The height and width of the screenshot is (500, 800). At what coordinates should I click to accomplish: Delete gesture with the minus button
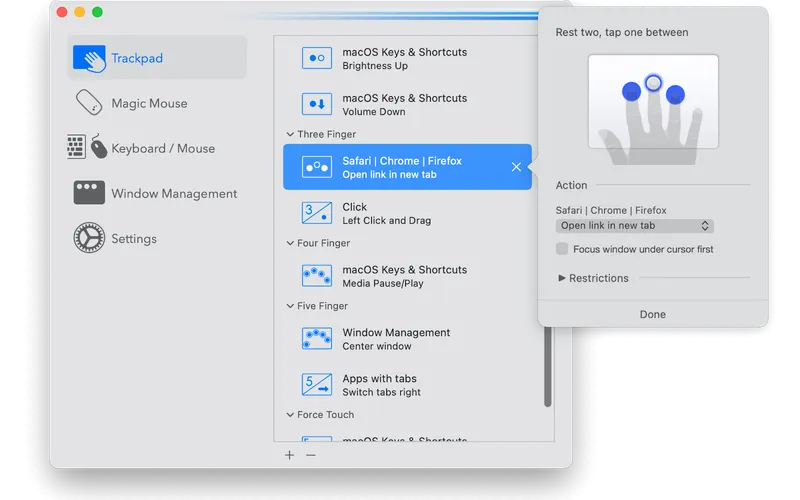coord(311,455)
